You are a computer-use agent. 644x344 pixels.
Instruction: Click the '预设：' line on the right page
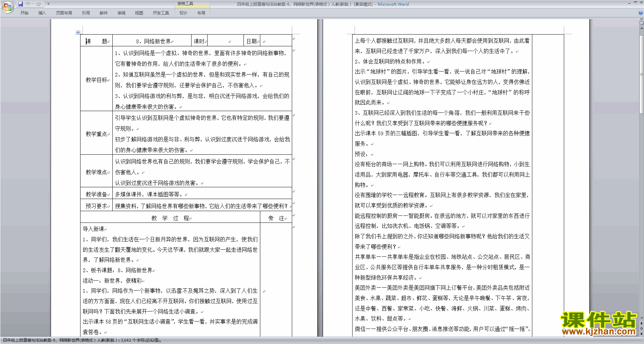click(x=362, y=154)
